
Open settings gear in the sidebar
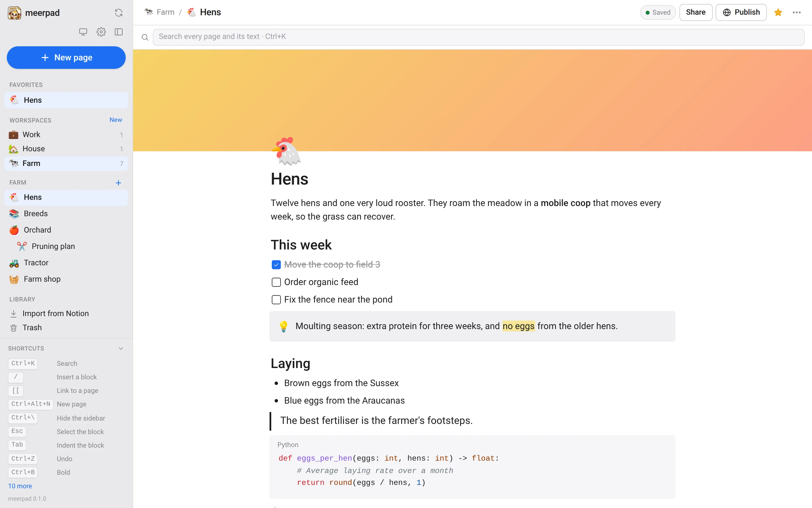click(101, 32)
